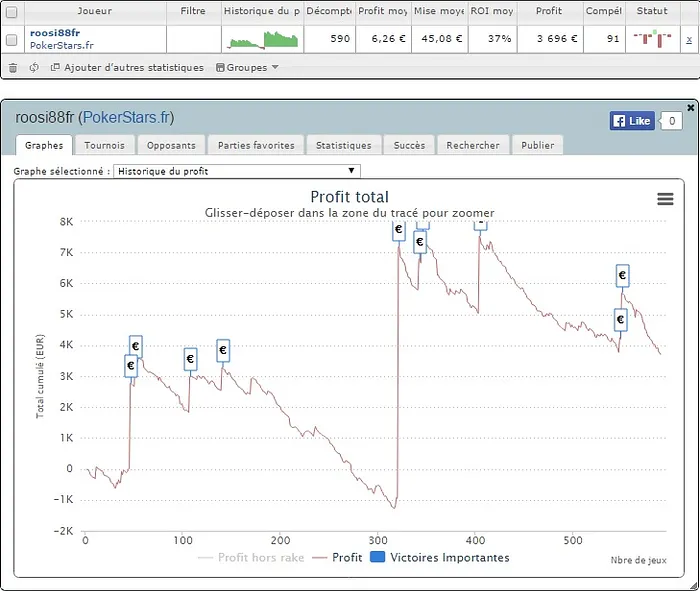
Task: Sort by the Filtre column header
Action: pyautogui.click(x=193, y=11)
